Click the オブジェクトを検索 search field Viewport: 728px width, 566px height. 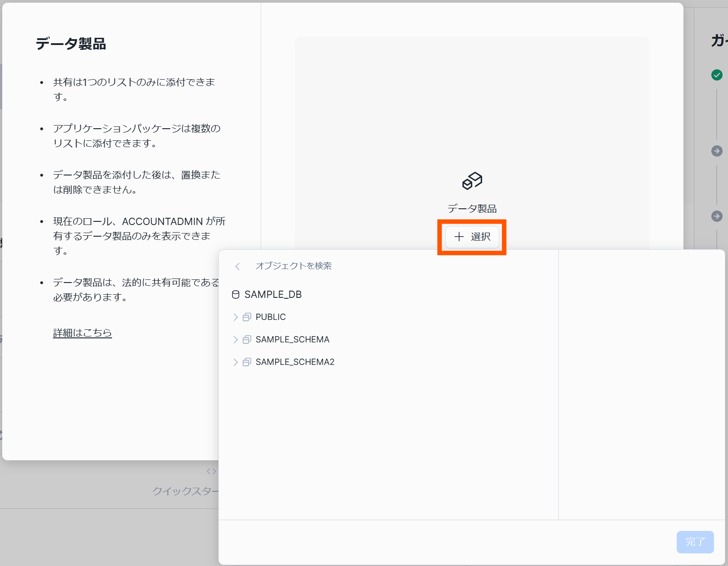(294, 266)
